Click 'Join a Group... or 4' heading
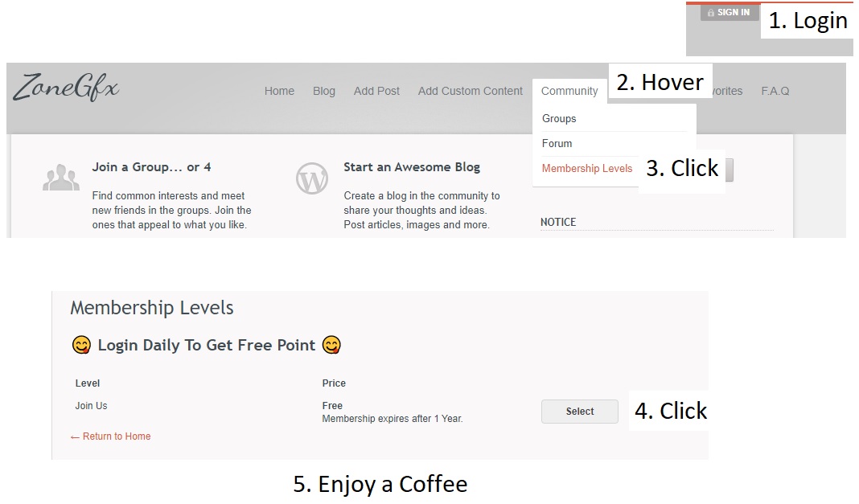 151,167
